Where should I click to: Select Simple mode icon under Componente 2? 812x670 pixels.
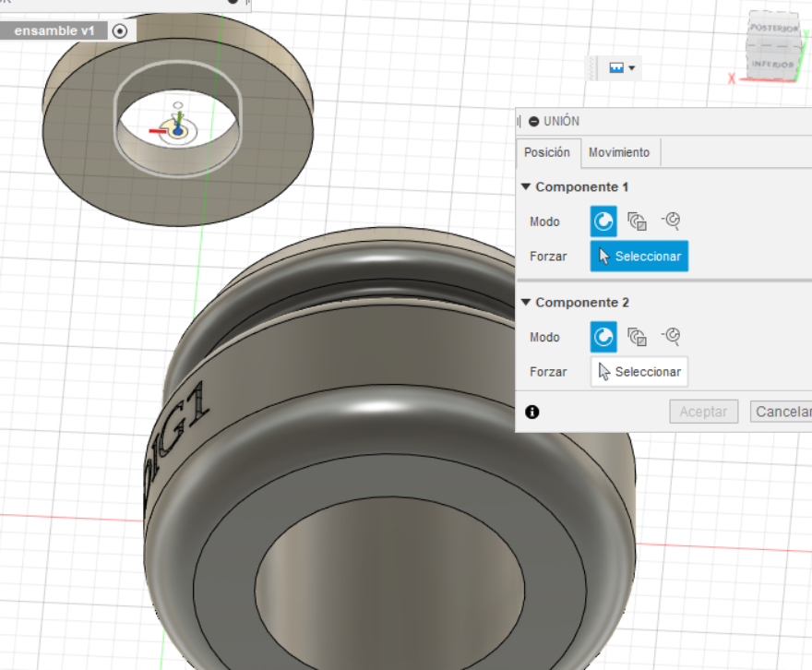pos(603,337)
